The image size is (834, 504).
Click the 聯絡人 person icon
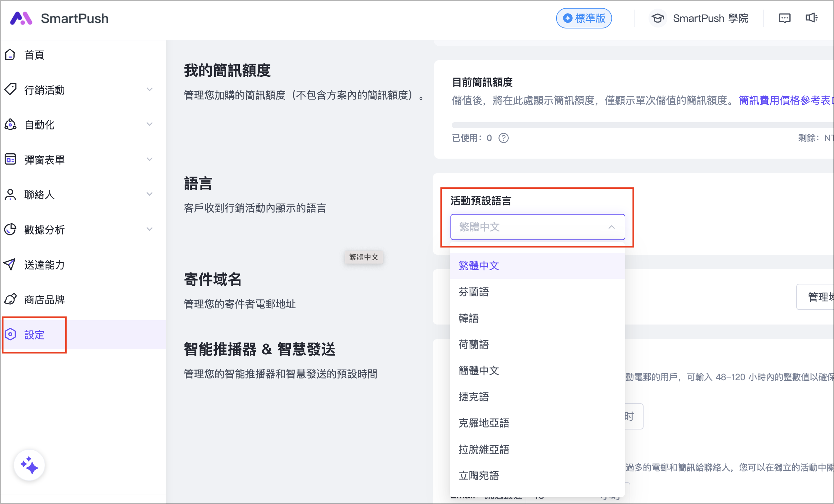click(x=10, y=194)
